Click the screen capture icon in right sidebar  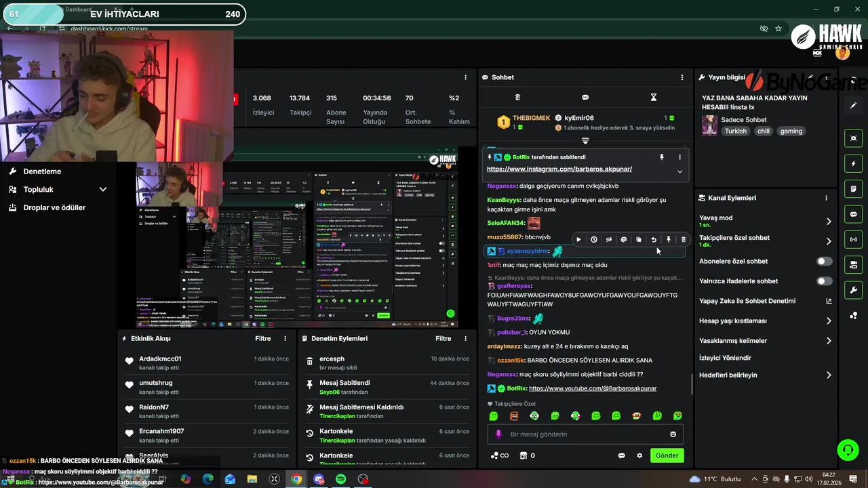tap(854, 138)
